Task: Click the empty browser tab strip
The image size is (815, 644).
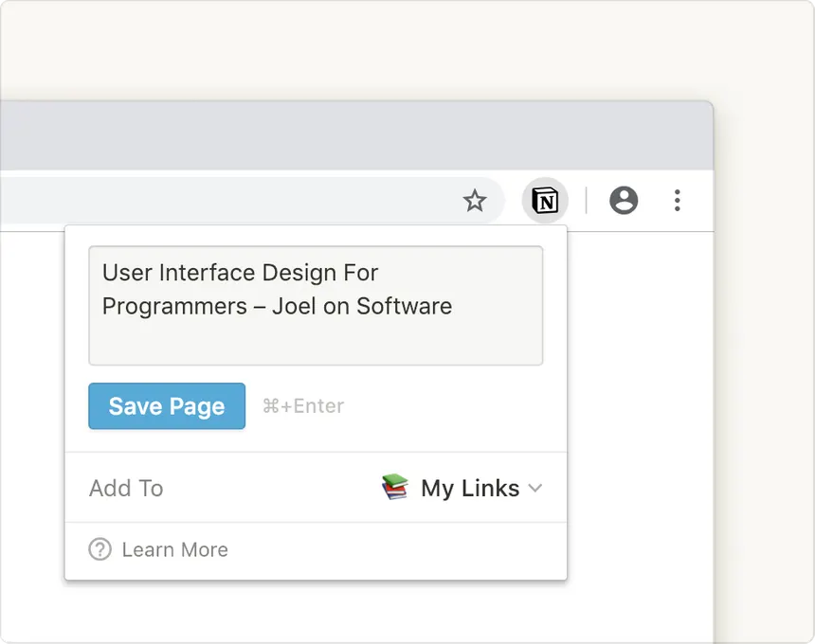Action: [355, 135]
